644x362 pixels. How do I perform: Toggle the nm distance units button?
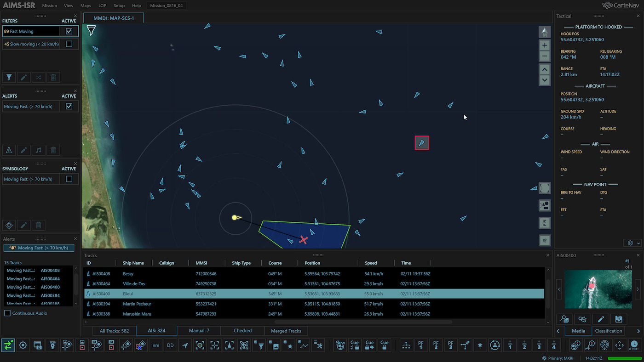(156, 345)
